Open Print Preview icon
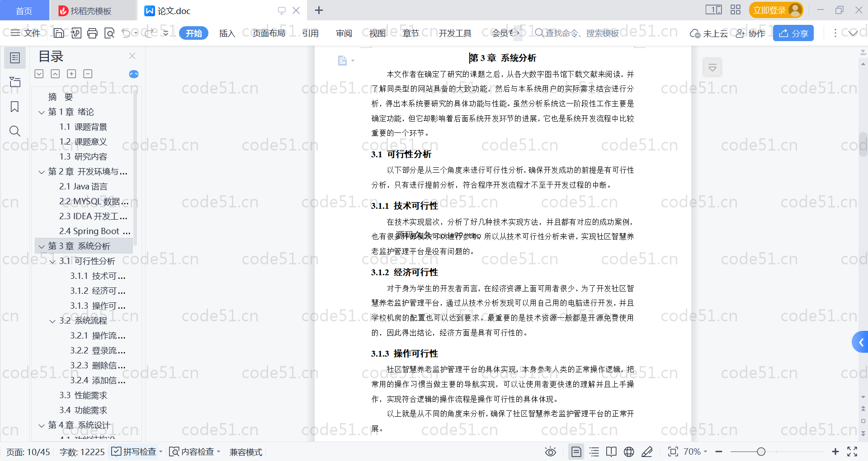Viewport: 868px width, 461px height. pyautogui.click(x=109, y=33)
